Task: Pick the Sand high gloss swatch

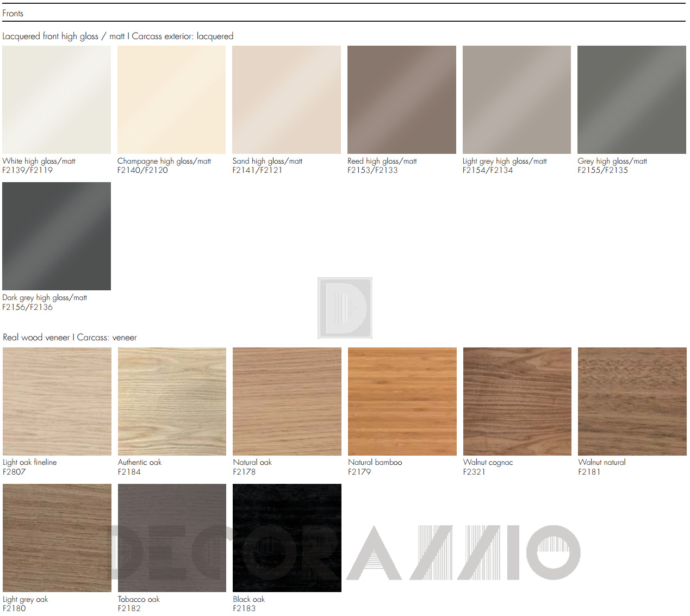Action: click(287, 99)
